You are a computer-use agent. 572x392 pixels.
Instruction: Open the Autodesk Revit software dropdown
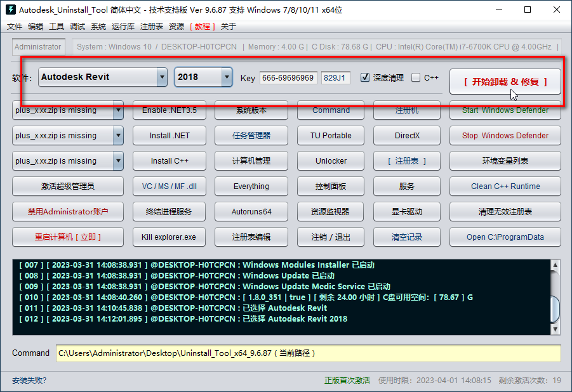(x=162, y=77)
